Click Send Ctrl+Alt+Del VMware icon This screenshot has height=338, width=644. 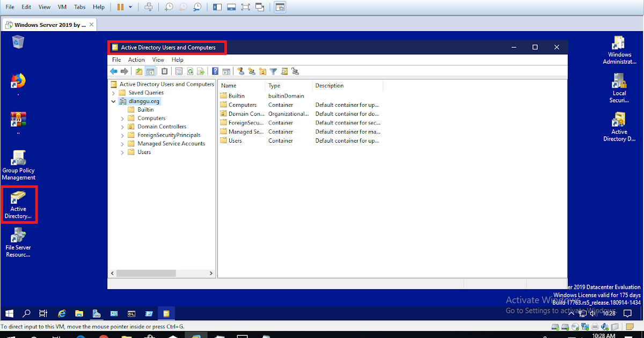point(149,7)
